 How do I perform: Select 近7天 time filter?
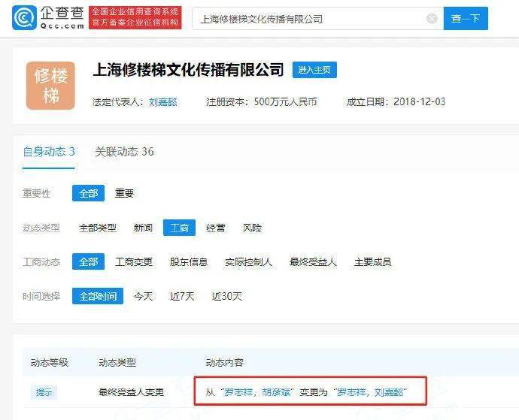[182, 296]
